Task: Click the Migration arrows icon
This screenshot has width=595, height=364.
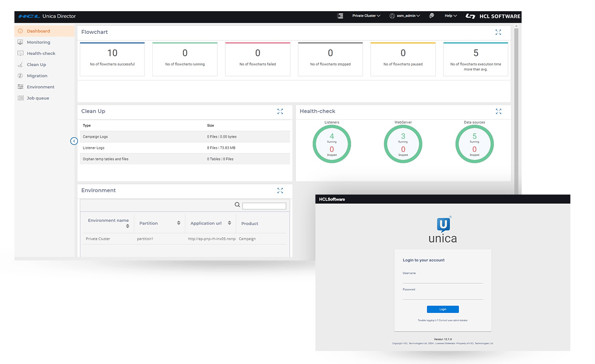Action: click(20, 76)
